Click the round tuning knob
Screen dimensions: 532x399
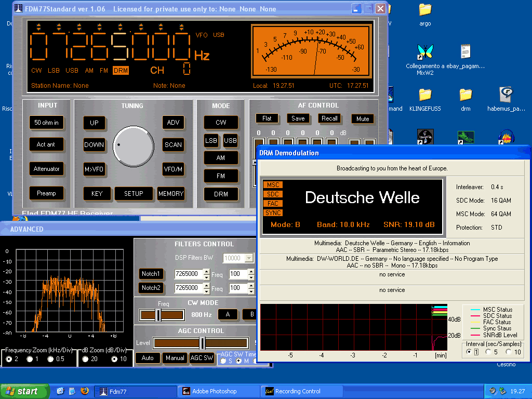pos(134,147)
